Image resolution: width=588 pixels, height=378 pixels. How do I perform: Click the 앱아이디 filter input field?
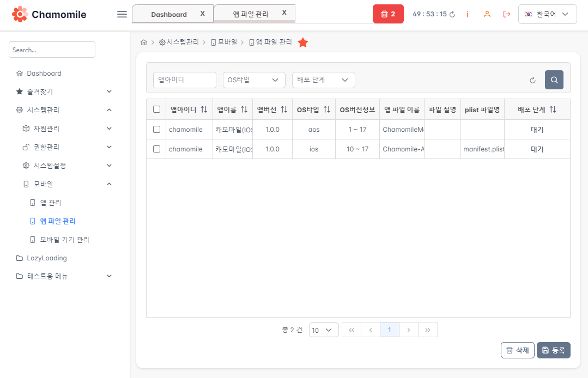(x=185, y=80)
